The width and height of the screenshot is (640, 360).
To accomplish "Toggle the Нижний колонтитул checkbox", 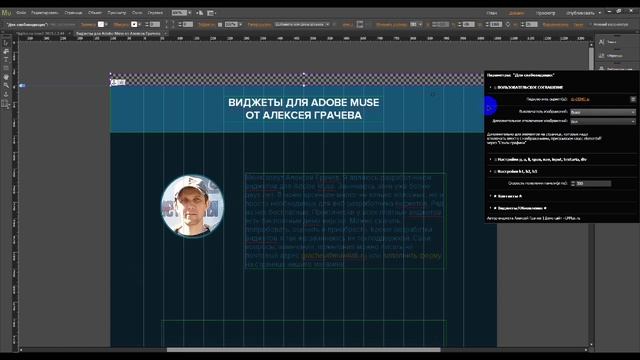I will point(590,24).
